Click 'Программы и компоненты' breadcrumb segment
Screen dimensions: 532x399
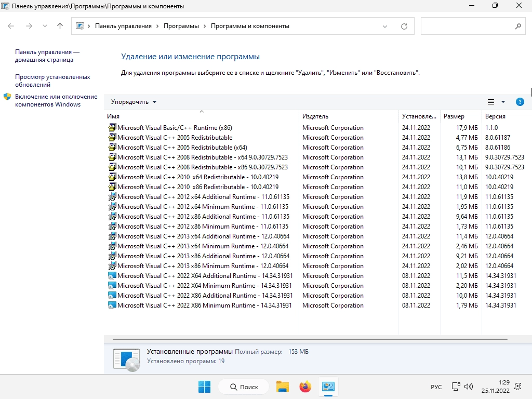[250, 26]
